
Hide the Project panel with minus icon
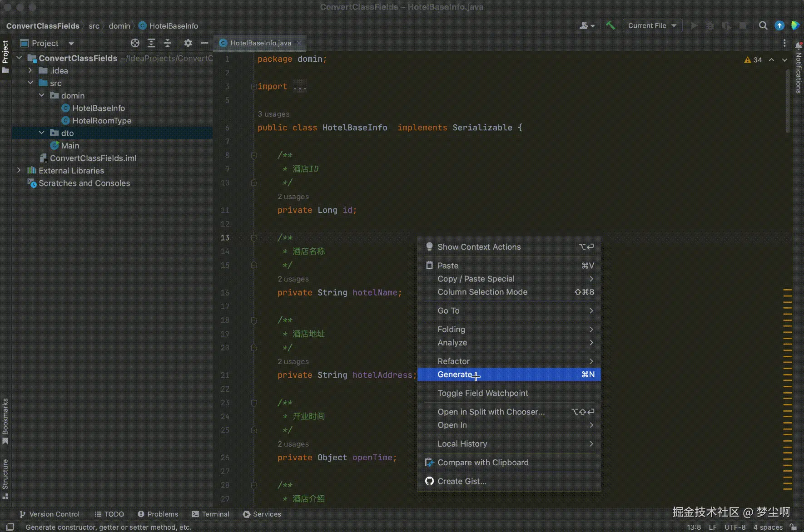pyautogui.click(x=204, y=43)
